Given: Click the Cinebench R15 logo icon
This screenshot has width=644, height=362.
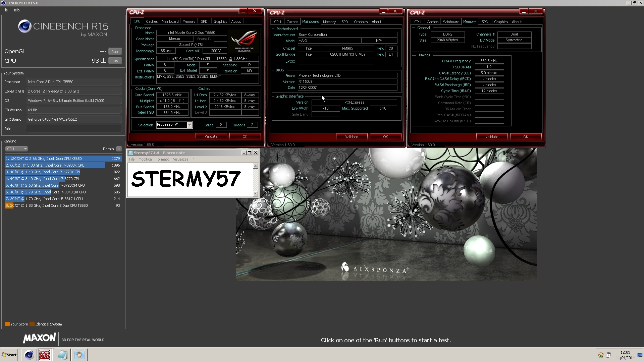Looking at the screenshot, I should [25, 26].
